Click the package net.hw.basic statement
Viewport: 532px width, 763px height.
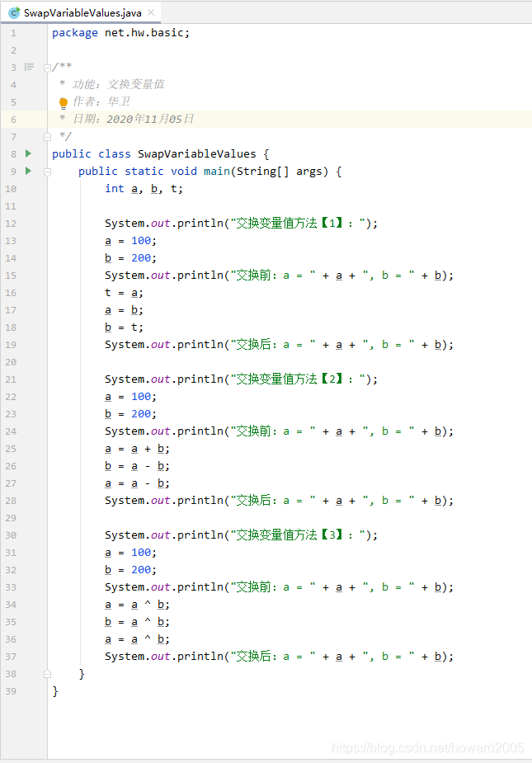(x=120, y=33)
